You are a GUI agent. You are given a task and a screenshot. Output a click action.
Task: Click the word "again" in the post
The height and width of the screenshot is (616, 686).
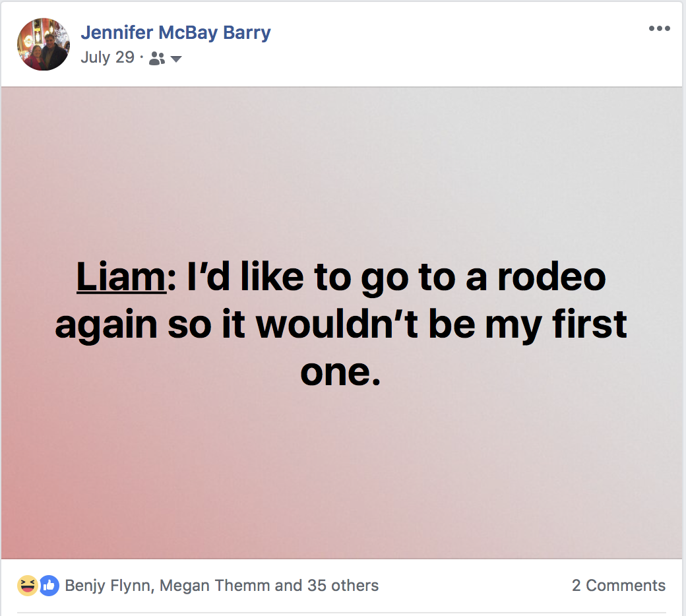(106, 326)
